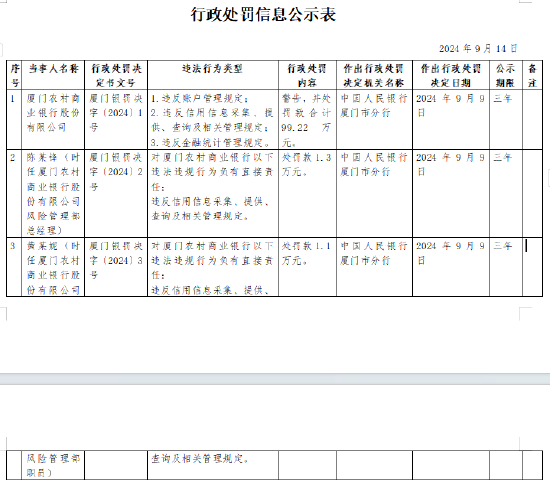The height and width of the screenshot is (488, 550).
Task: Click the header cell 公示期限
Action: click(x=505, y=75)
